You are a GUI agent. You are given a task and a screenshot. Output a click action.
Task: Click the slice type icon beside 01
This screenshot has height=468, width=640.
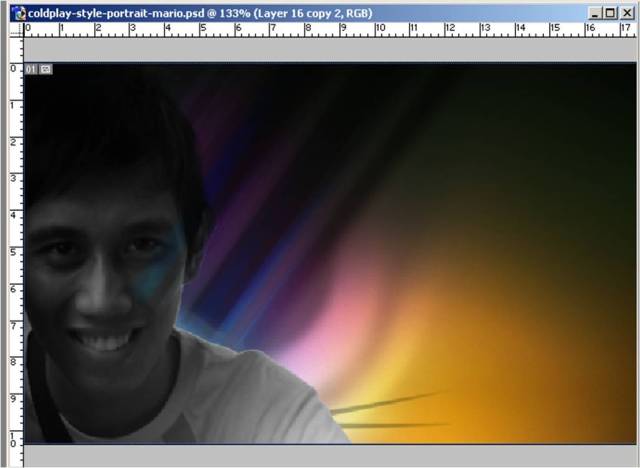click(x=45, y=69)
